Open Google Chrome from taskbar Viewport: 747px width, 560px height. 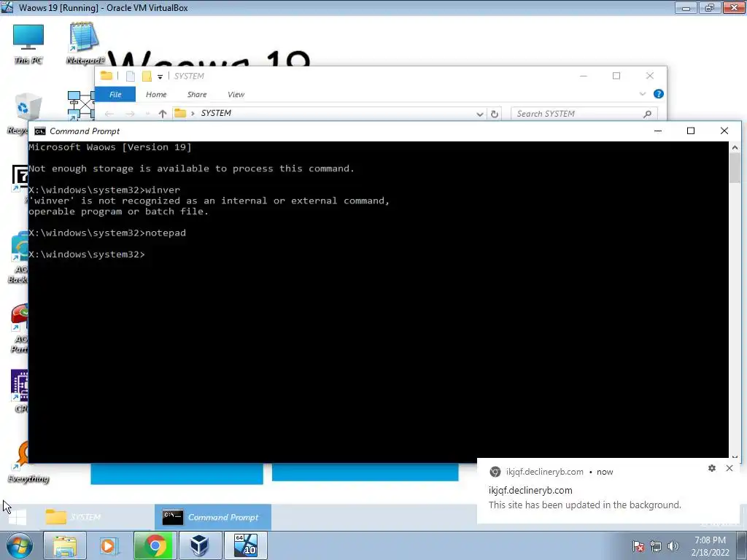[155, 545]
